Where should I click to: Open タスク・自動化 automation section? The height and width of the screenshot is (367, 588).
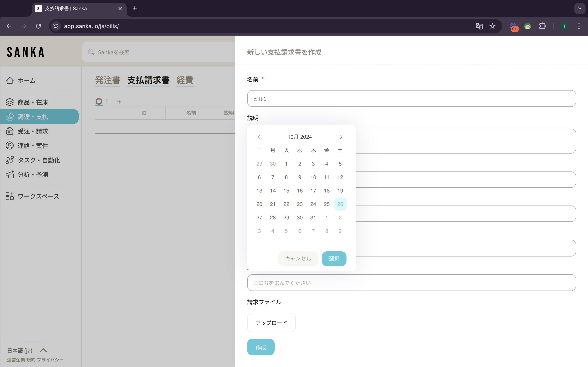coord(39,160)
